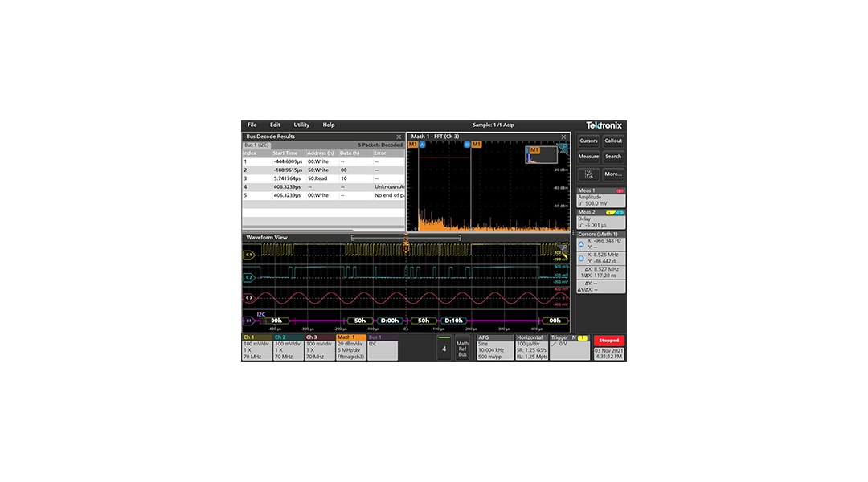Click the B1 bus handle in waveform view
The height and width of the screenshot is (482, 868).
click(248, 321)
